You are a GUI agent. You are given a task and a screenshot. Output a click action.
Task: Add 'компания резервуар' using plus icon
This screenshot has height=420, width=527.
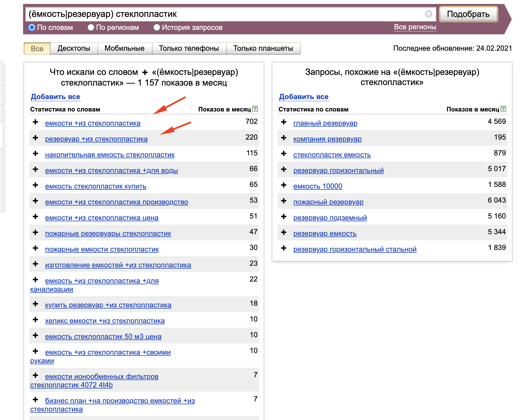(x=284, y=138)
